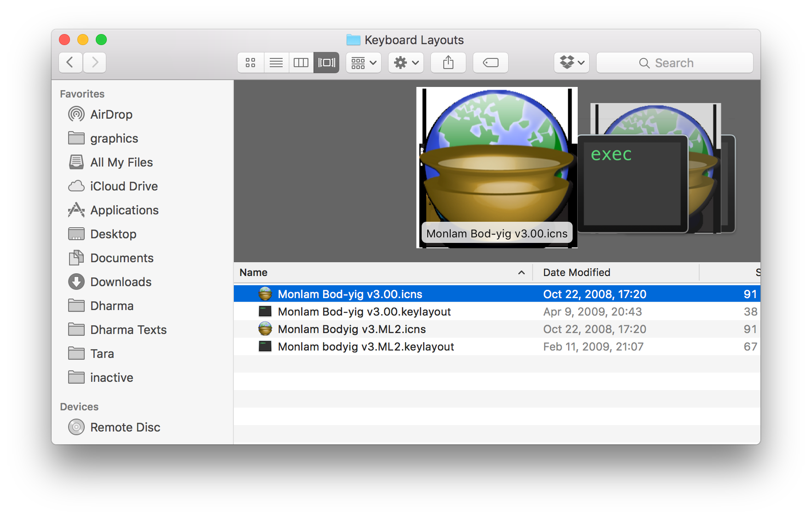Click the Keyboard Layouts title folder icon
This screenshot has height=518, width=812.
pos(354,40)
